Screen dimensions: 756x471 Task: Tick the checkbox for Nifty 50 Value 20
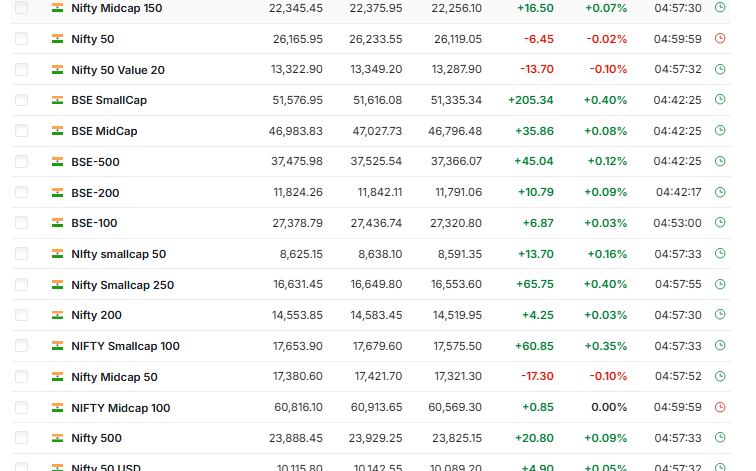point(21,69)
